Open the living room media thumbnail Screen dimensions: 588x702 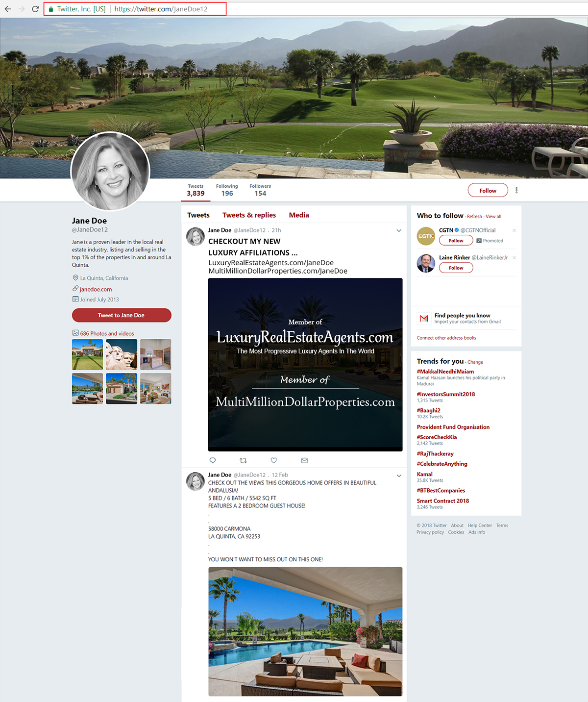pyautogui.click(x=156, y=389)
